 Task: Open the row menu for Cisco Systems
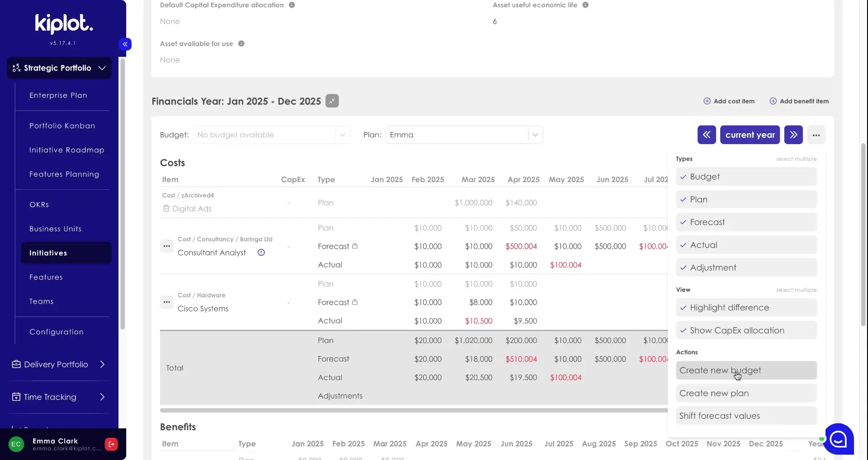[x=167, y=302]
